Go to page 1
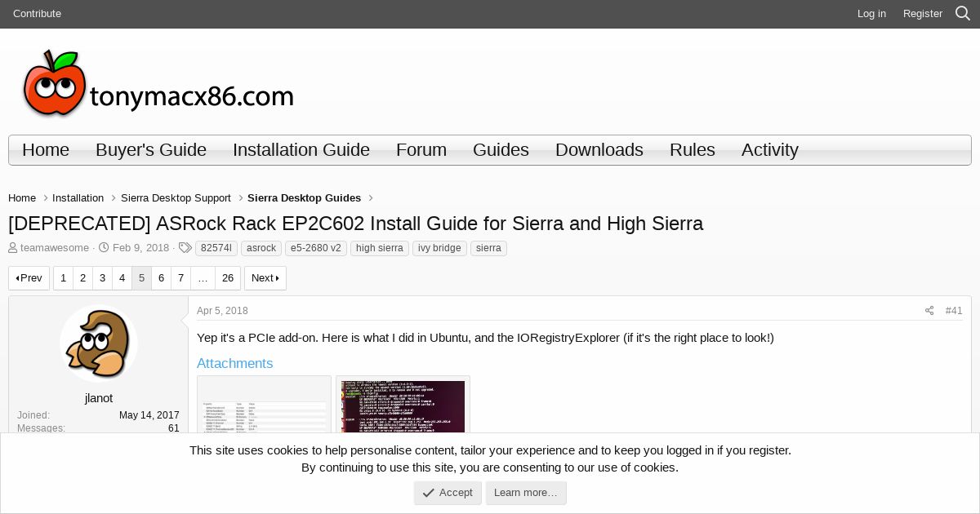Viewport: 980px width, 514px height. pos(63,278)
